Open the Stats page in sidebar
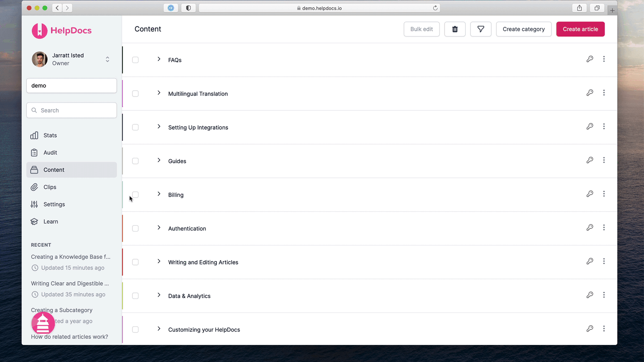The height and width of the screenshot is (362, 644). coord(72,135)
